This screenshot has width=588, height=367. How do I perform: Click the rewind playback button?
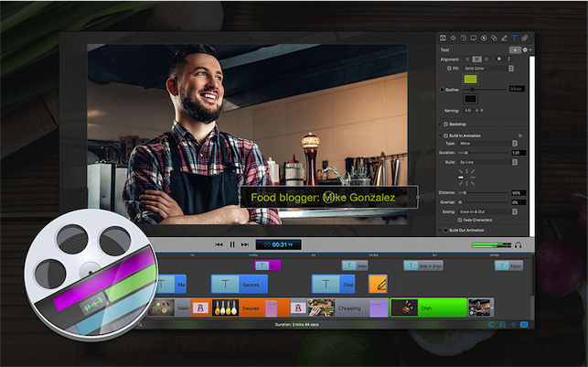pyautogui.click(x=219, y=244)
